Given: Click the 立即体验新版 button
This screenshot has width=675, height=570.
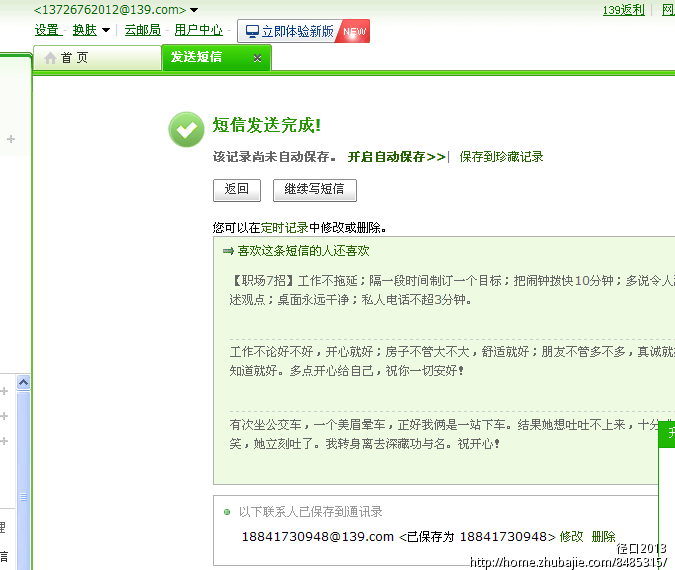Looking at the screenshot, I should coord(303,31).
